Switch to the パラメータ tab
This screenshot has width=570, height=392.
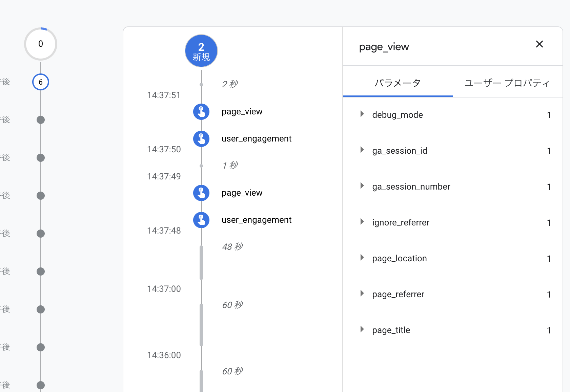click(x=398, y=83)
